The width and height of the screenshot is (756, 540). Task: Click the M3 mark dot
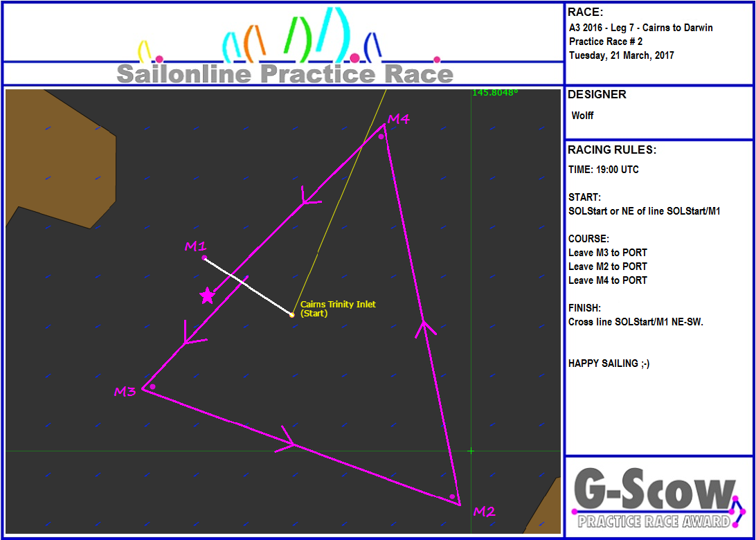coord(152,387)
